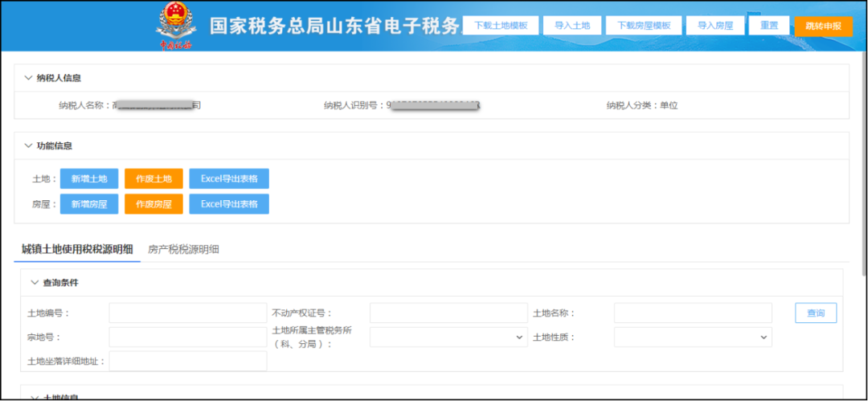This screenshot has height=401, width=868.
Task: Open the 土地性质 dropdown
Action: (693, 337)
